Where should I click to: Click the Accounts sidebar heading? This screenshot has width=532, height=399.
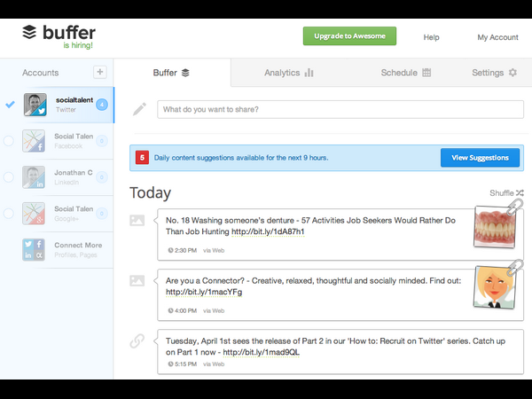[x=41, y=73]
